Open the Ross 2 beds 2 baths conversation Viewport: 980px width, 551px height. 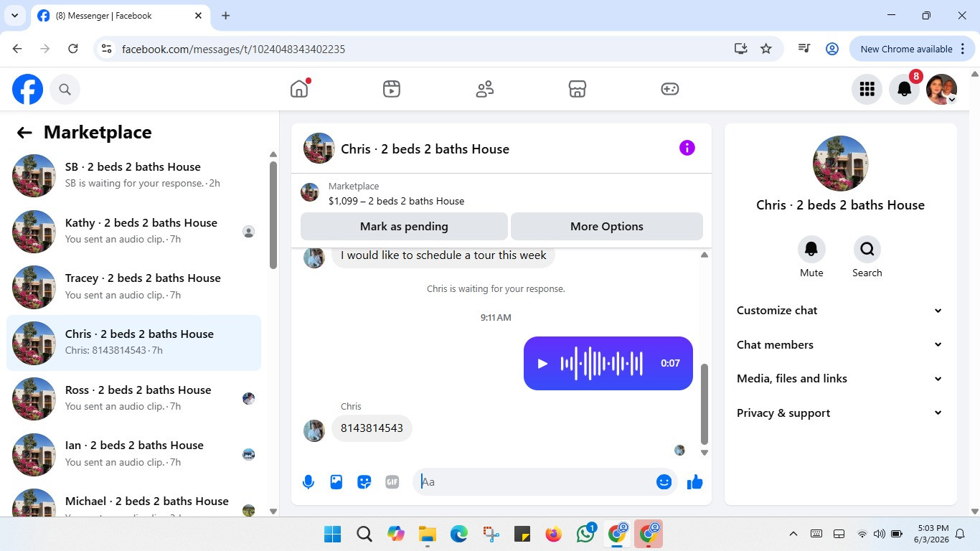[134, 398]
